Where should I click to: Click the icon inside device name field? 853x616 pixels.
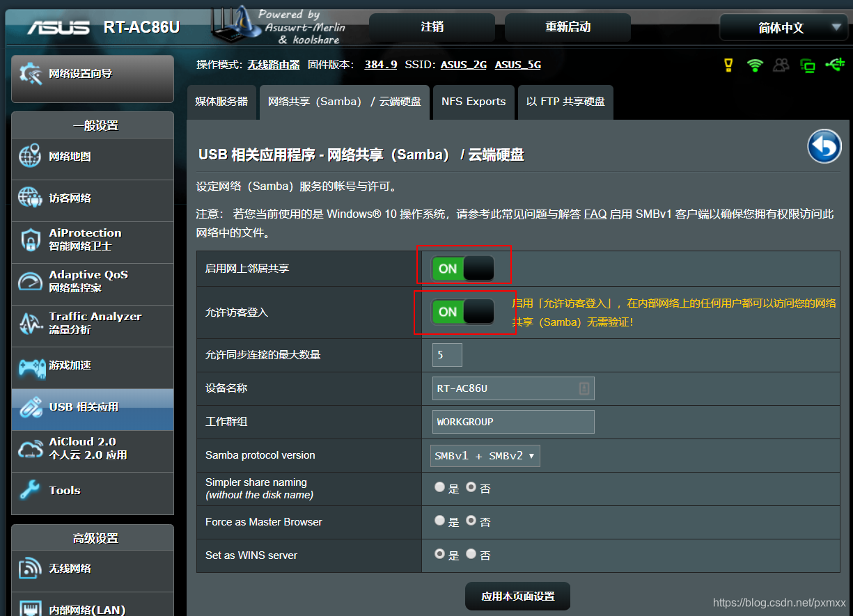point(584,388)
